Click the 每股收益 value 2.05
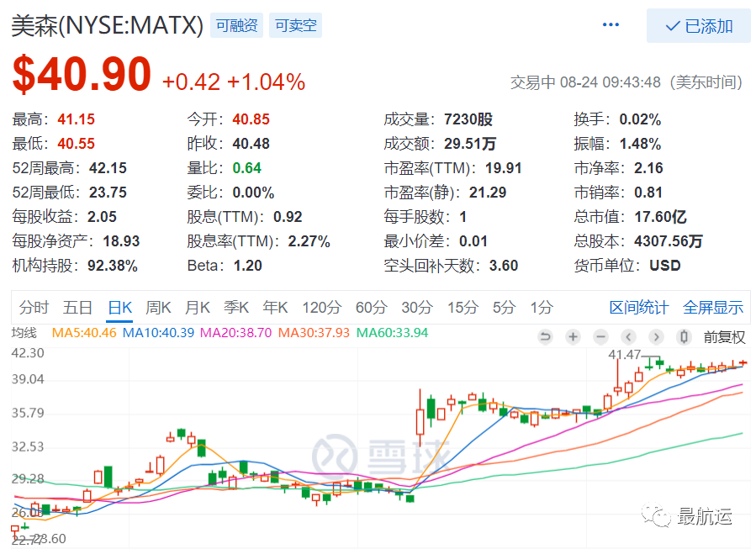Image resolution: width=756 pixels, height=549 pixels. click(x=103, y=216)
